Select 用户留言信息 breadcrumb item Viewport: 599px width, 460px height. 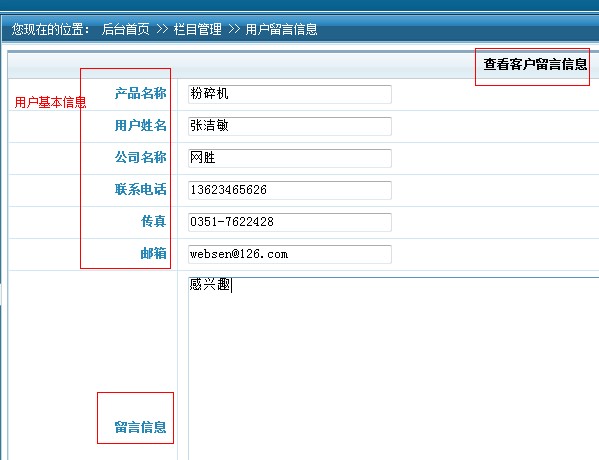click(281, 29)
